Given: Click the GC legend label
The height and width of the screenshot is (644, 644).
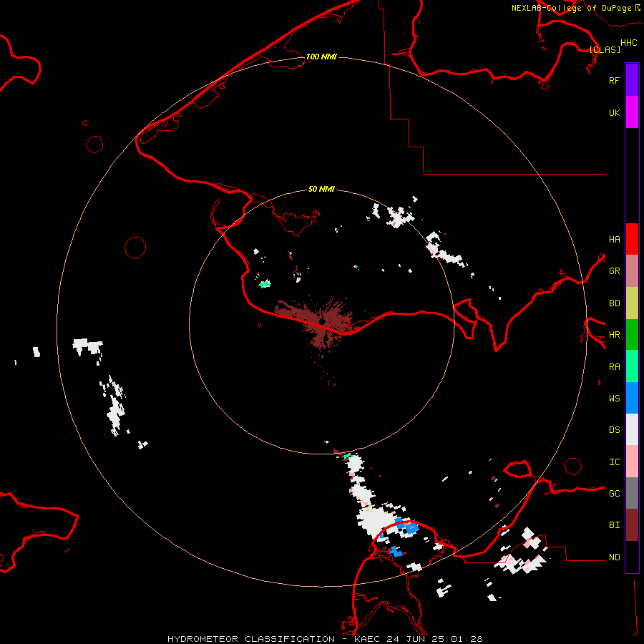Looking at the screenshot, I should tap(614, 493).
